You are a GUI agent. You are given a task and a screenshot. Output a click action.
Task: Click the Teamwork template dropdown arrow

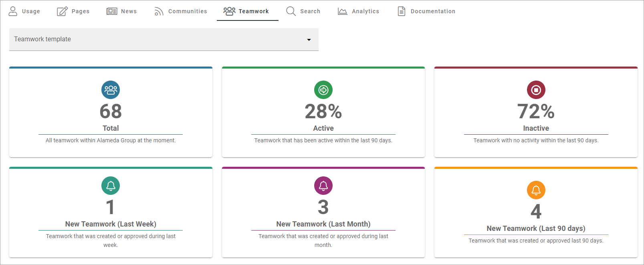point(309,40)
